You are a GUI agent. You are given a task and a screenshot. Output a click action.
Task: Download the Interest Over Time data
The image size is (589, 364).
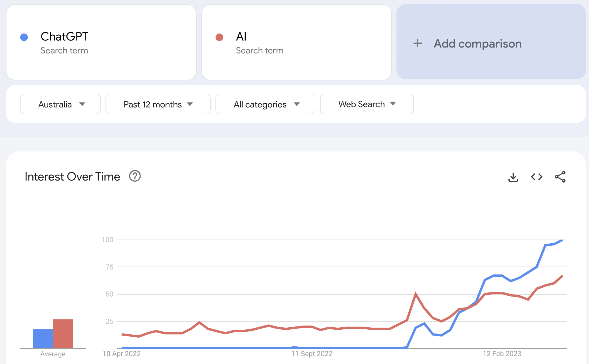[513, 177]
